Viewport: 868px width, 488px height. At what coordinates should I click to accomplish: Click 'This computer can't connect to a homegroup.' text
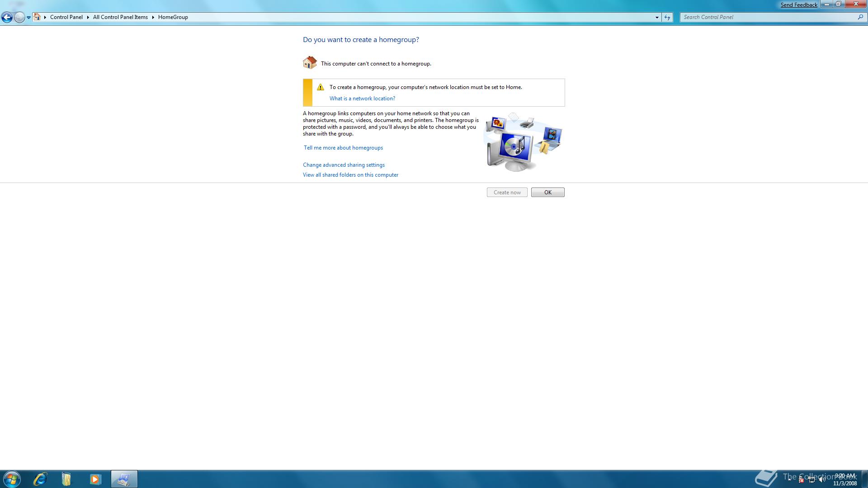[x=376, y=64]
